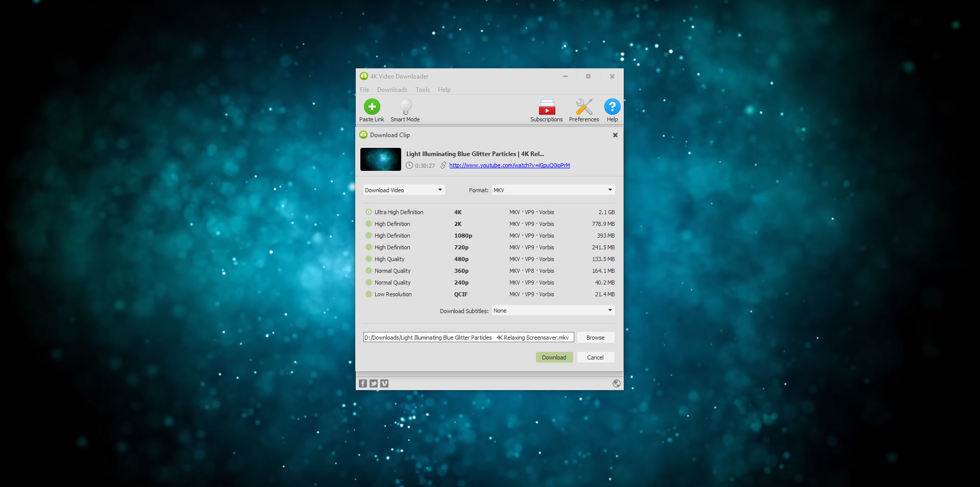Click the 393 MB size value
The width and height of the screenshot is (980, 487).
coord(606,236)
